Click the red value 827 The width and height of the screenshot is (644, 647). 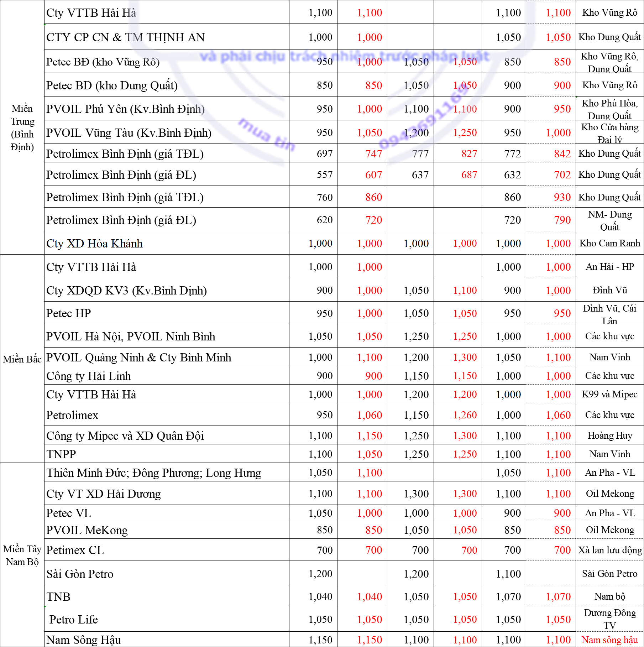469,154
